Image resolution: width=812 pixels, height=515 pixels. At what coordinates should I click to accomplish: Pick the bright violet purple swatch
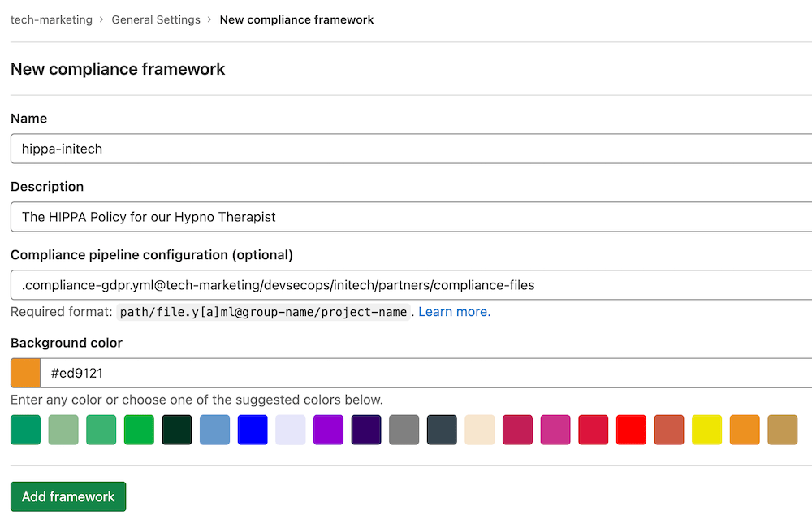tap(328, 430)
